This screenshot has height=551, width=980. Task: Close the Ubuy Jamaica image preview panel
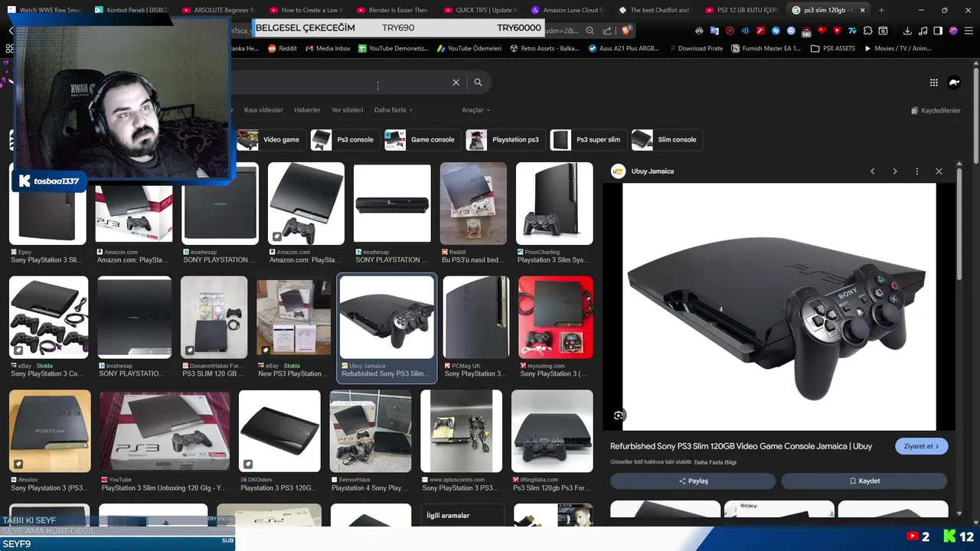(939, 171)
